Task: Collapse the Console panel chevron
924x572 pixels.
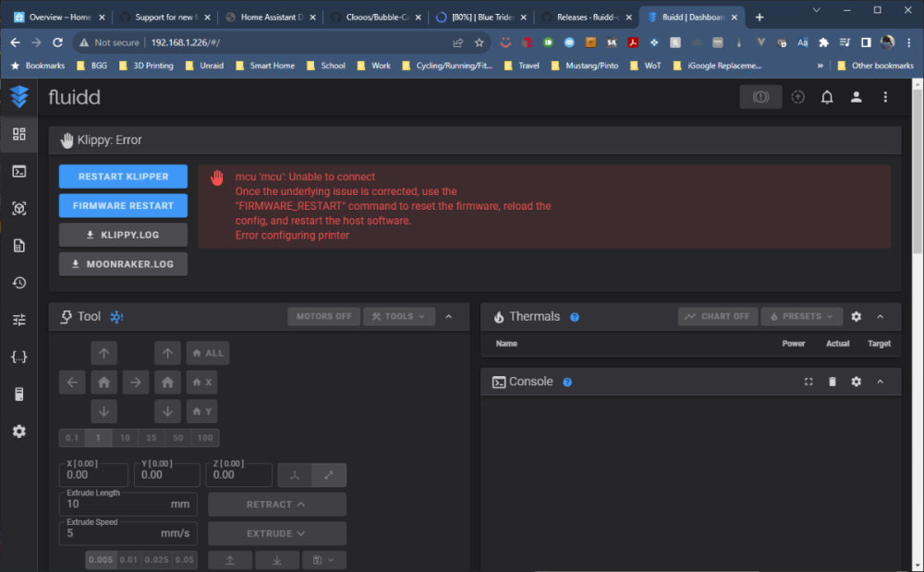Action: pos(880,382)
